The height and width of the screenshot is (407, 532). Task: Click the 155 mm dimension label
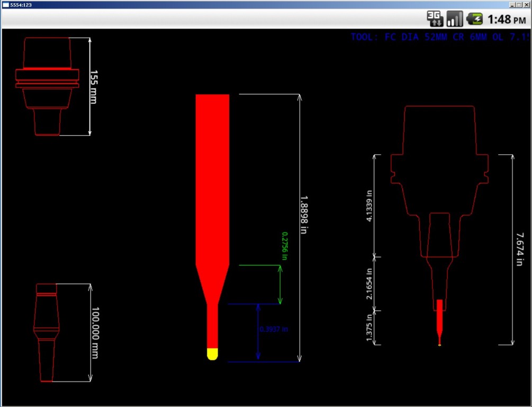coord(94,86)
